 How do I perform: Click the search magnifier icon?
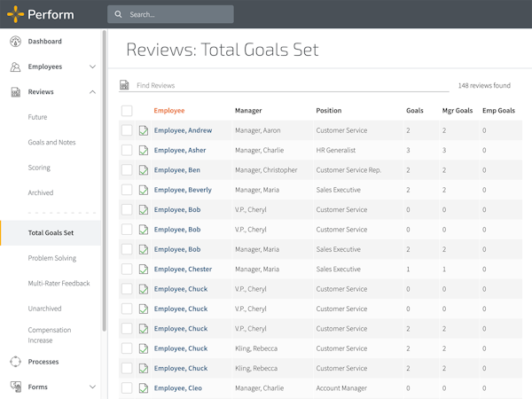click(118, 14)
